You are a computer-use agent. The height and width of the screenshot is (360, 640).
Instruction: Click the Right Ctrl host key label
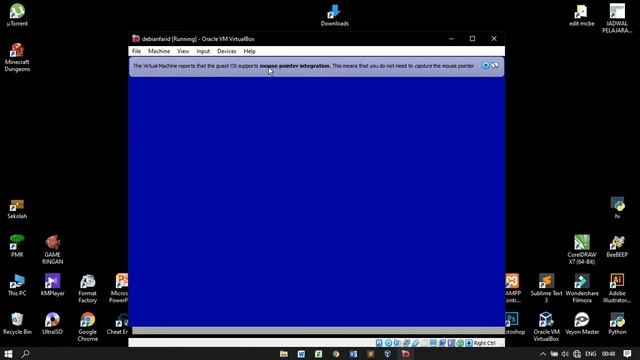[x=484, y=343]
